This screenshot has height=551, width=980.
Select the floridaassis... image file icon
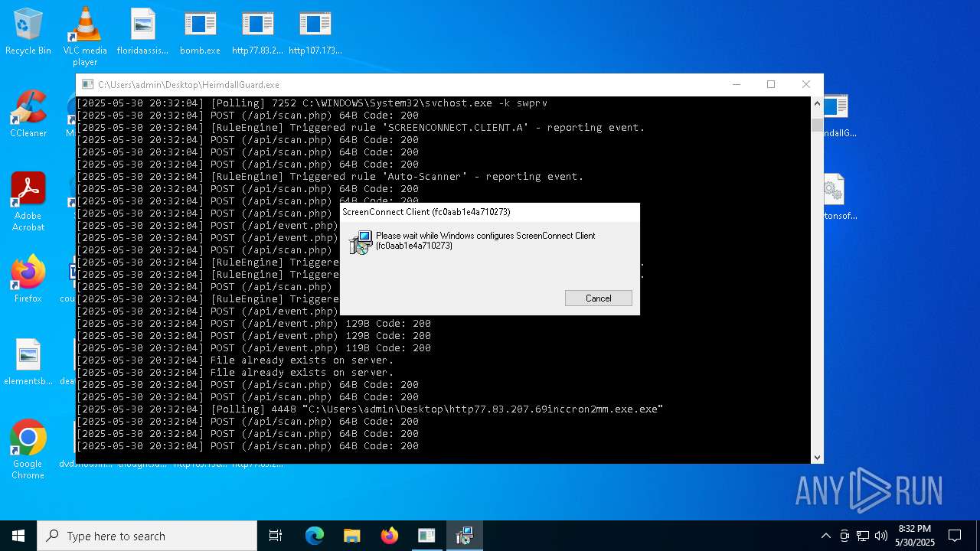[142, 32]
